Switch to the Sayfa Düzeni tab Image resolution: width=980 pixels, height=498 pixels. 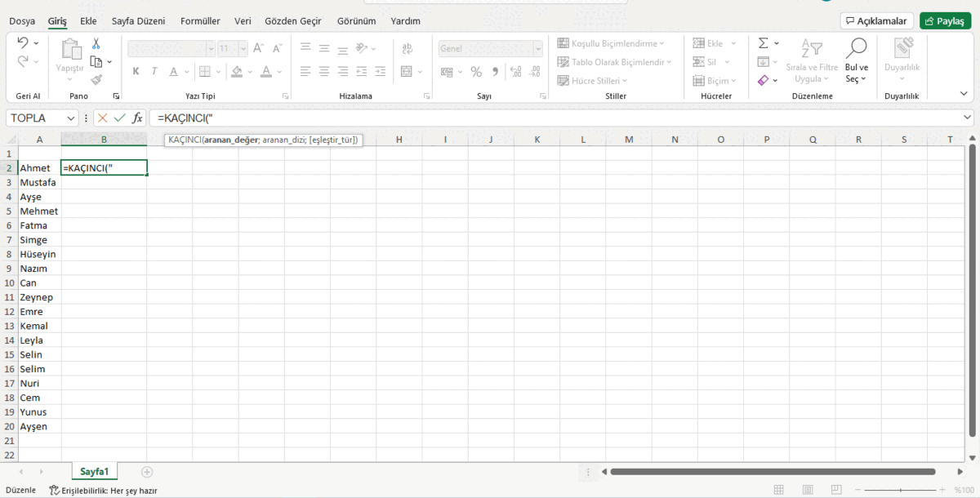138,21
